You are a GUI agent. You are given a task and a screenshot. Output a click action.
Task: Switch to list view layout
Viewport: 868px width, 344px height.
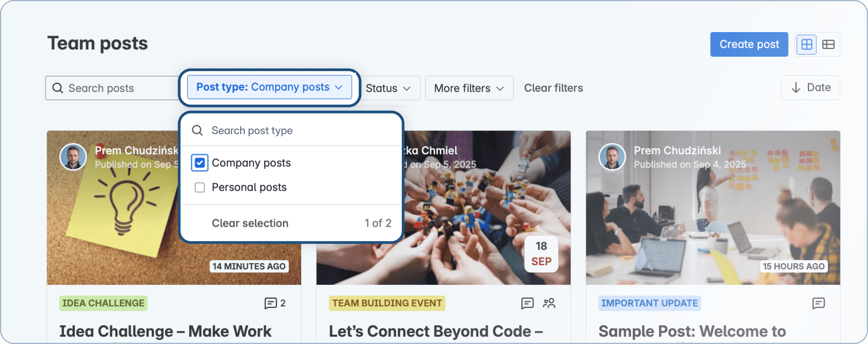click(x=829, y=44)
